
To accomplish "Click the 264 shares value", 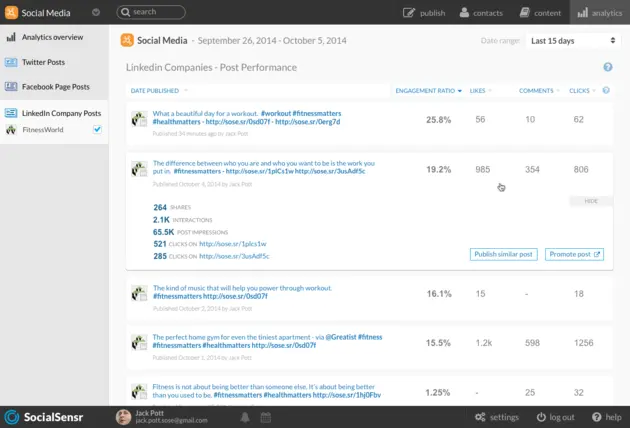I will 160,207.
